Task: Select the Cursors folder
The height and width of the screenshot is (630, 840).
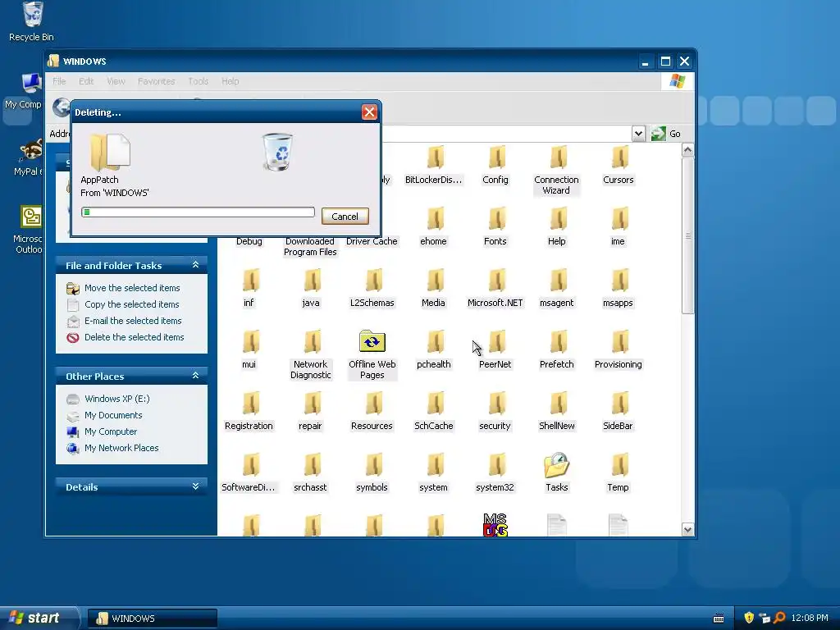Action: click(x=619, y=165)
